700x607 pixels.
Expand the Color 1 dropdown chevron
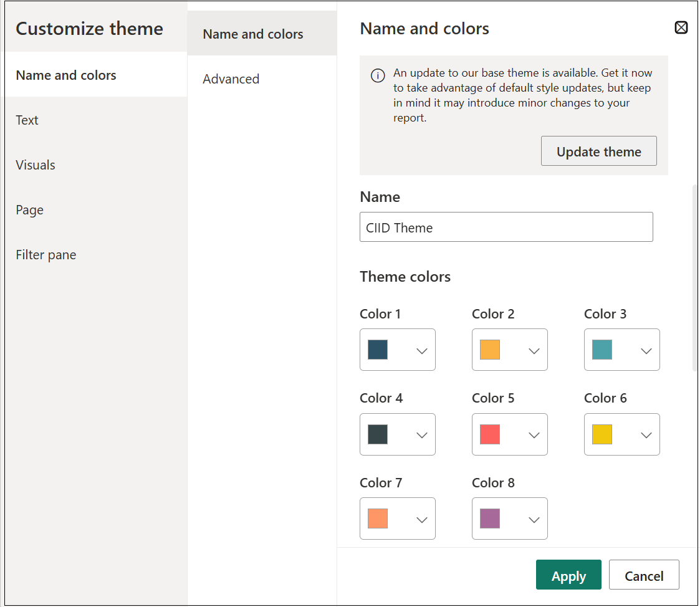pyautogui.click(x=422, y=350)
